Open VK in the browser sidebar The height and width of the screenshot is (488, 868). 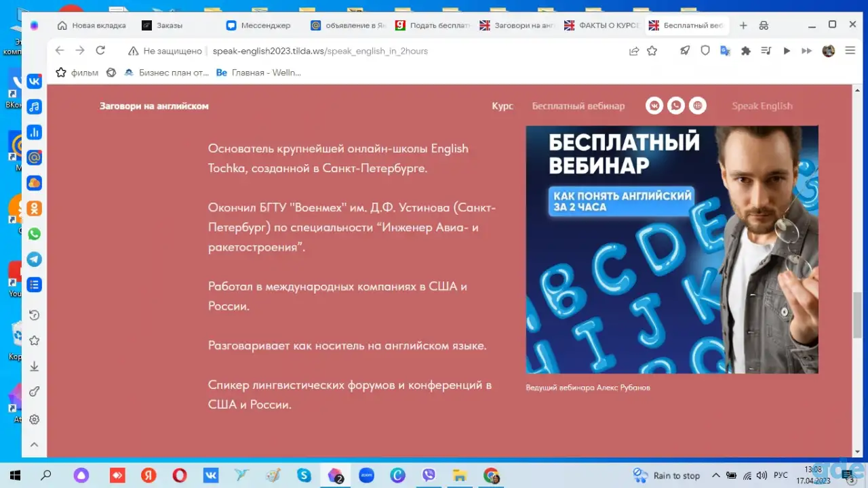pos(34,81)
